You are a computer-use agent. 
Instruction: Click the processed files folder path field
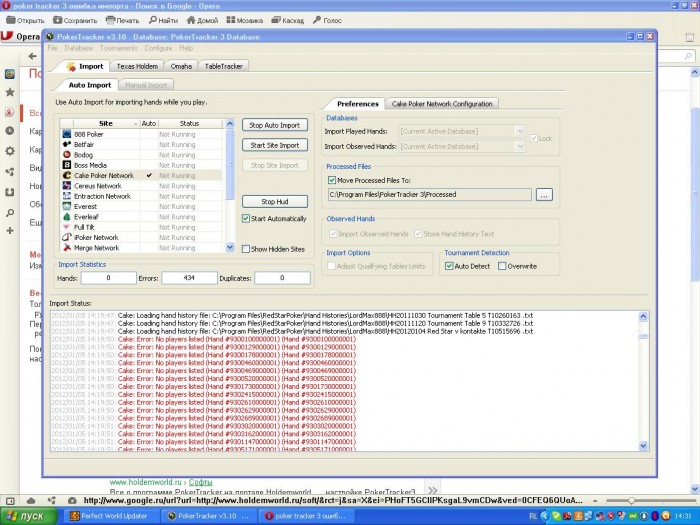point(429,194)
